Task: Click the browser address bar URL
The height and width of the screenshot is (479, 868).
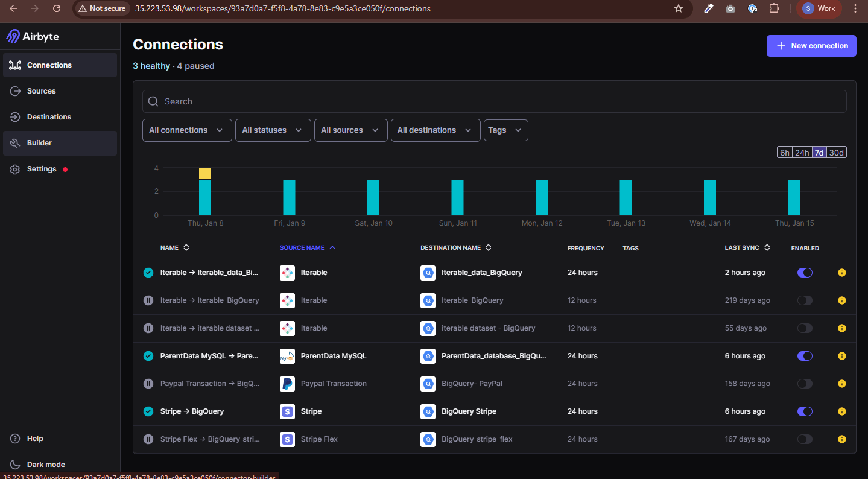Action: click(x=283, y=8)
